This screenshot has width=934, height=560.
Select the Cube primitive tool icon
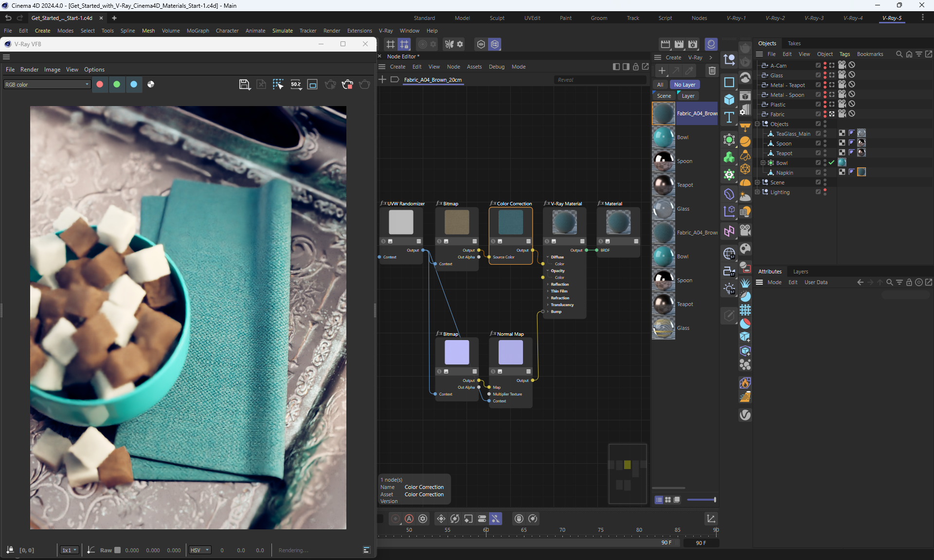point(729,100)
